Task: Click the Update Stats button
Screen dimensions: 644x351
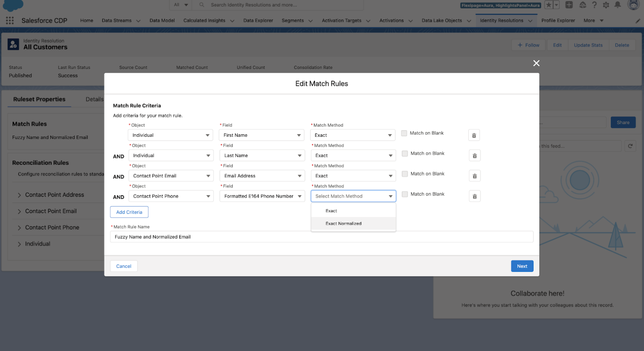Action: coord(588,45)
